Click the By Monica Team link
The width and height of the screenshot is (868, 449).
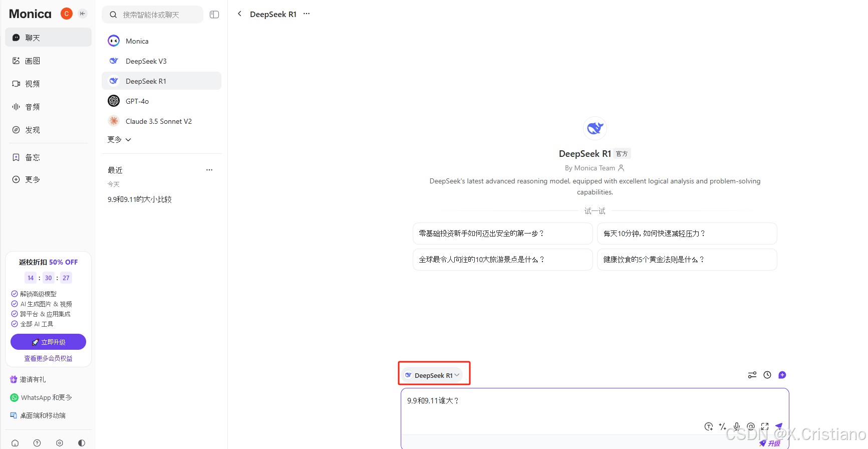point(595,168)
